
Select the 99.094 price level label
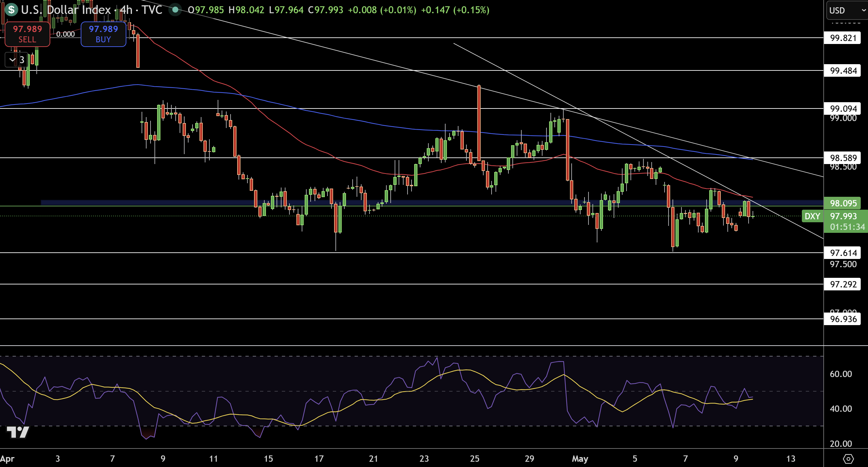pos(842,108)
